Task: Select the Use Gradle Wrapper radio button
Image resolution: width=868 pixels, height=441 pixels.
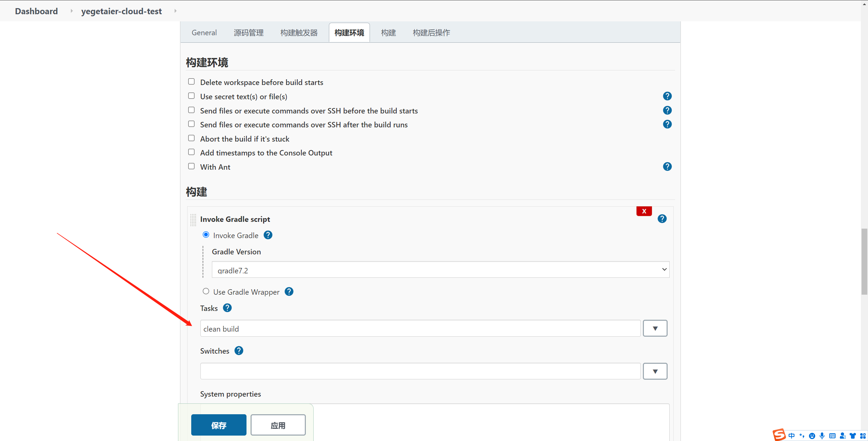Action: [x=206, y=291]
